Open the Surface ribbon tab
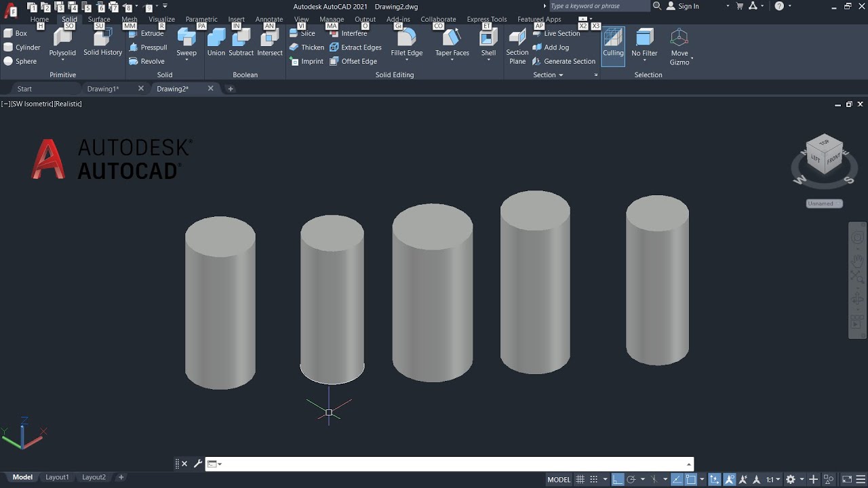 (99, 19)
